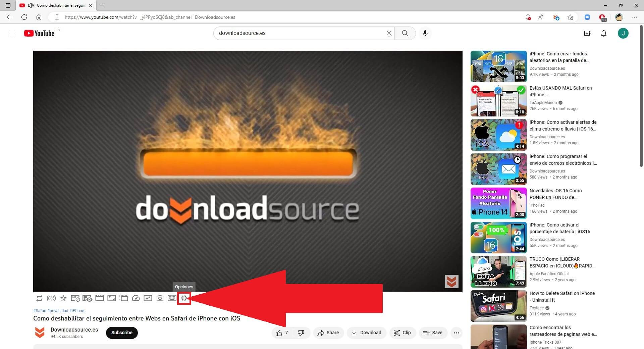
Task: Toggle the ADS block icon under the player
Action: pyautogui.click(x=75, y=298)
